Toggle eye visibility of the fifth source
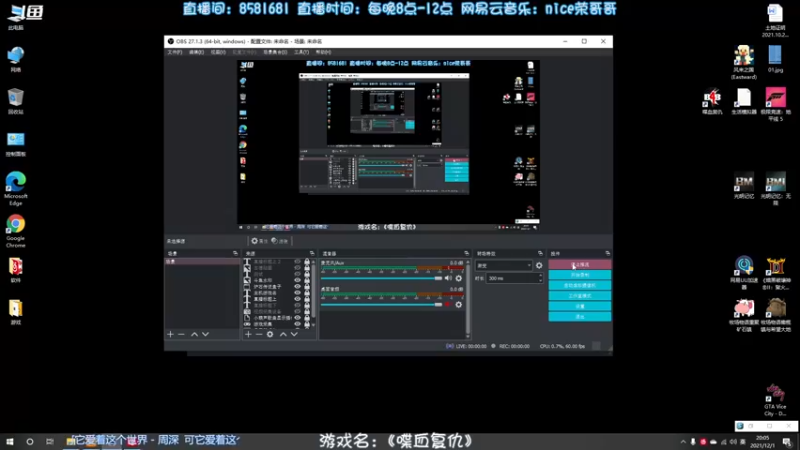Viewport: 800px width, 450px height. point(297,287)
